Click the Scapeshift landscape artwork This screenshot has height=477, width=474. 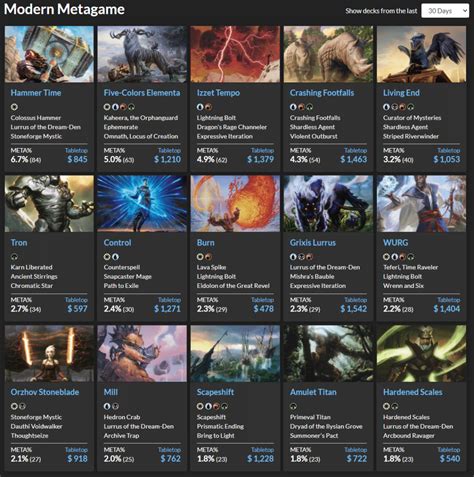[x=235, y=353]
